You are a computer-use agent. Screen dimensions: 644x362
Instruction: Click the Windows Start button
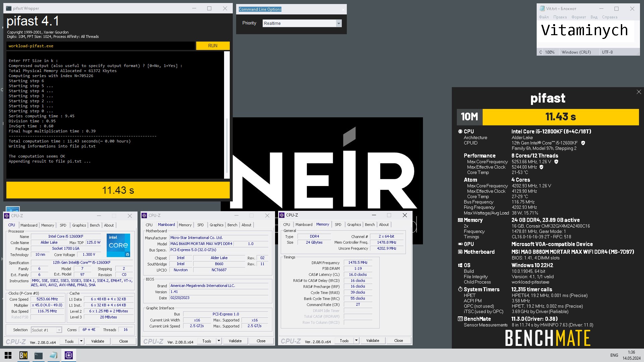(8, 355)
